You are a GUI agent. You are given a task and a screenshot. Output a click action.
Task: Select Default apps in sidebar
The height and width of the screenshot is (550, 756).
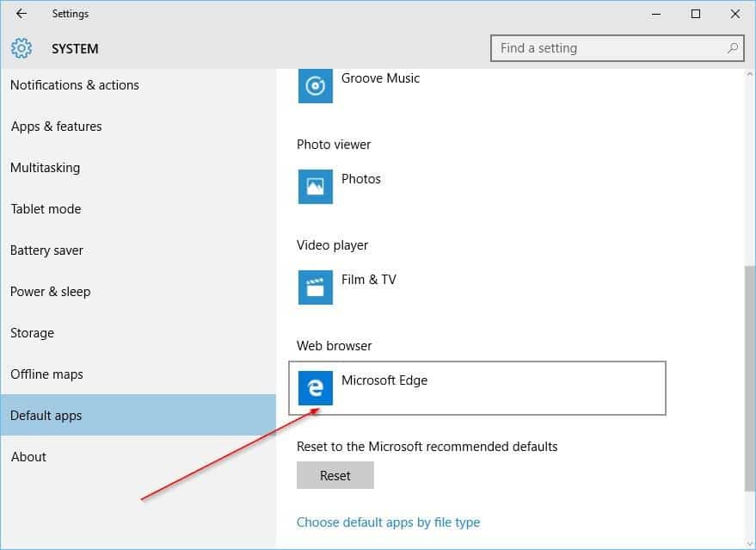[138, 416]
